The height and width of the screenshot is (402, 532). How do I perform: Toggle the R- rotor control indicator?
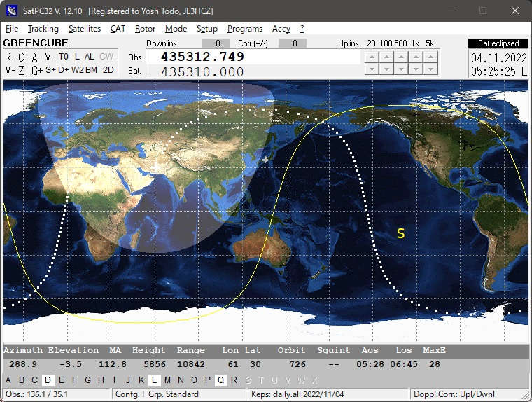click(x=10, y=57)
